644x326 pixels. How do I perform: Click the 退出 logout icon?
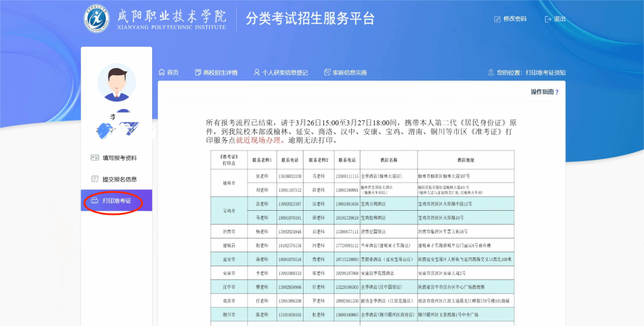tap(548, 19)
